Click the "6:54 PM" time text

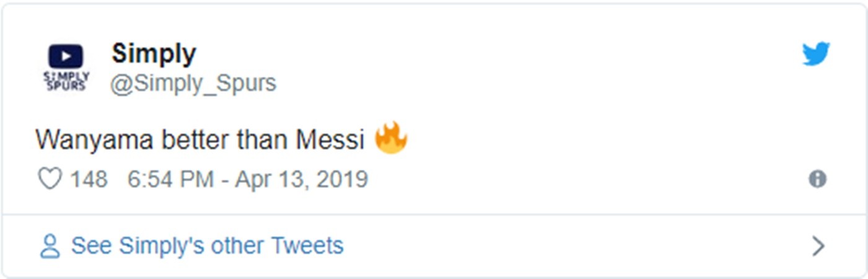click(x=170, y=180)
